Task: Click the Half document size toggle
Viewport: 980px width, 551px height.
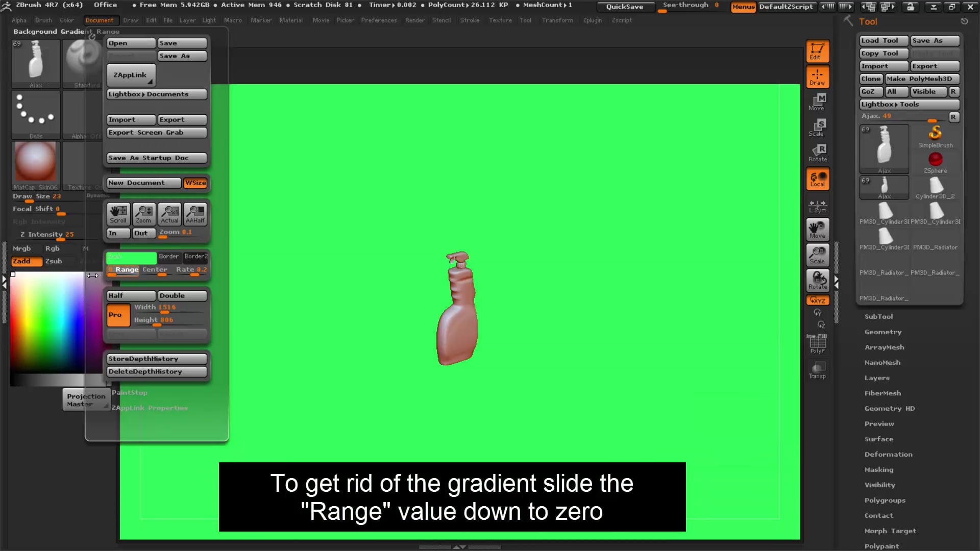Action: pyautogui.click(x=130, y=295)
